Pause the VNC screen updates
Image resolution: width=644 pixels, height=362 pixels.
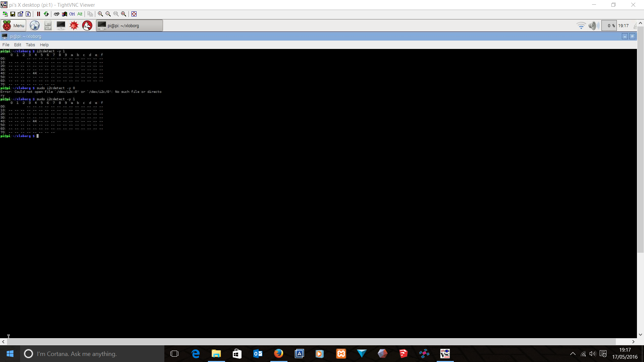tap(39, 14)
